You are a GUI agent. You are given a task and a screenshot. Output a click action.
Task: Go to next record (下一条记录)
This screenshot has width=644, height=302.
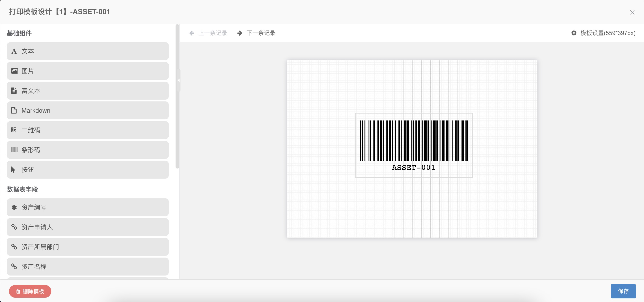(x=256, y=33)
